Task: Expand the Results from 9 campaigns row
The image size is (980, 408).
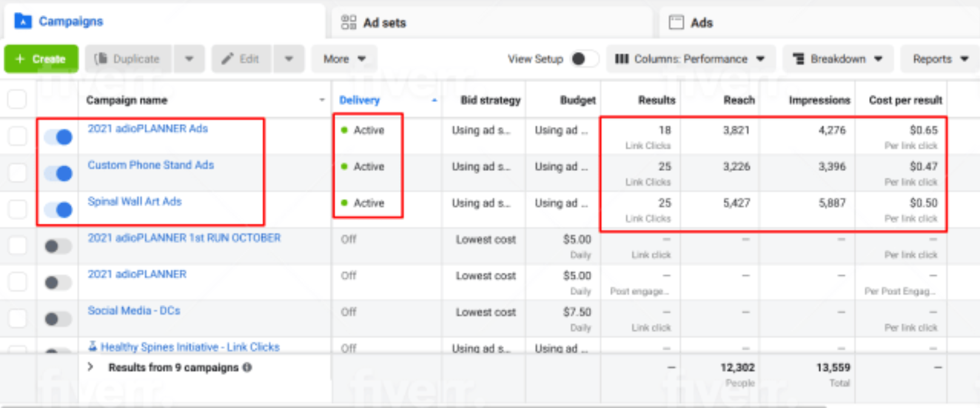Action: [x=90, y=367]
